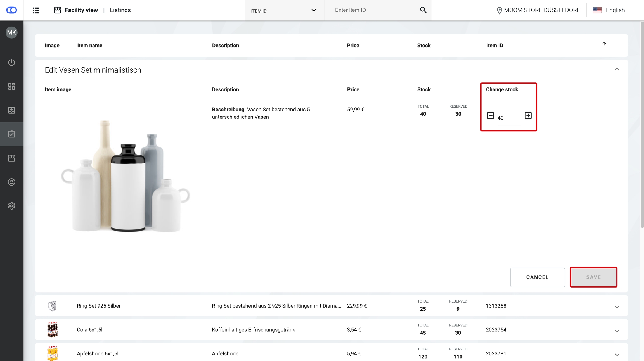The image size is (644, 361).
Task: Click the SAVE button
Action: tap(593, 277)
